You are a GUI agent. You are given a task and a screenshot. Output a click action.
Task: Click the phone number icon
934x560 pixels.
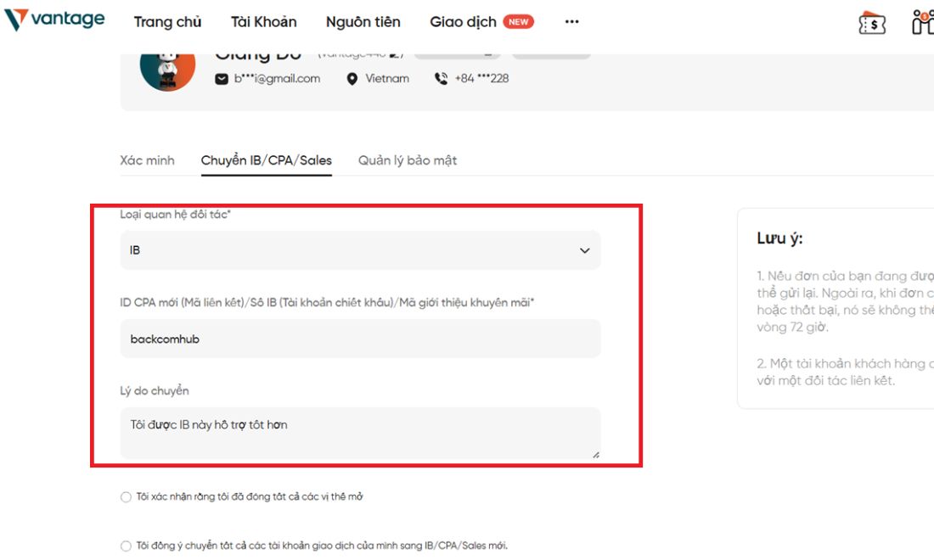coord(441,79)
